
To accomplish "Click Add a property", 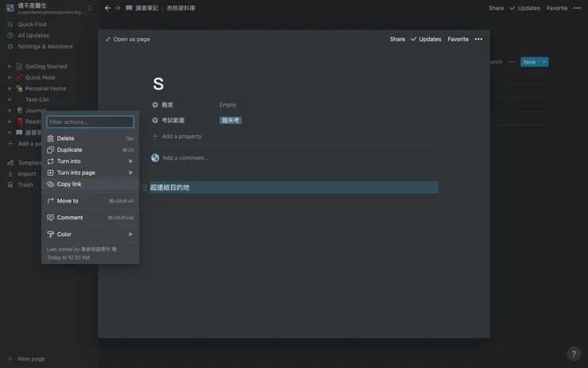I will (177, 136).
